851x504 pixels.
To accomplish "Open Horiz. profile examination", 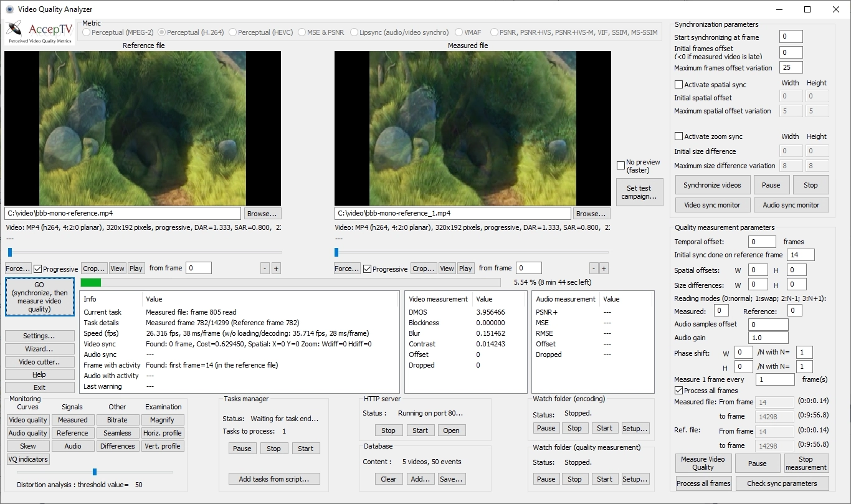I will pyautogui.click(x=162, y=433).
